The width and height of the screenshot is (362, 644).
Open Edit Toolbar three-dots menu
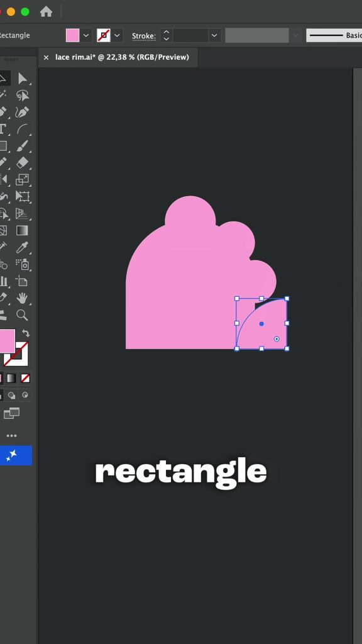[x=11, y=436]
